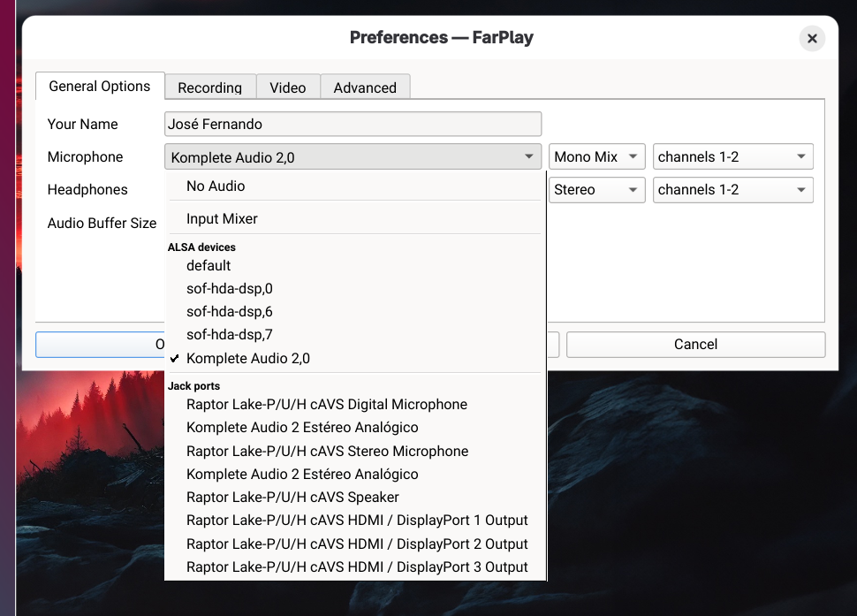This screenshot has height=616, width=857.
Task: Choose sof-hda-dsp,6 device
Action: pyautogui.click(x=230, y=311)
